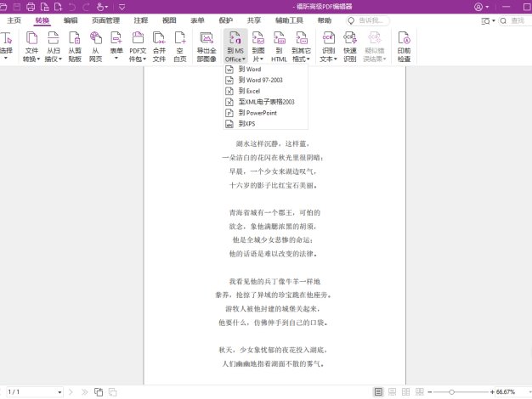The image size is (532, 399).
Task: Open the 主页 ribbon tab
Action: [14, 20]
